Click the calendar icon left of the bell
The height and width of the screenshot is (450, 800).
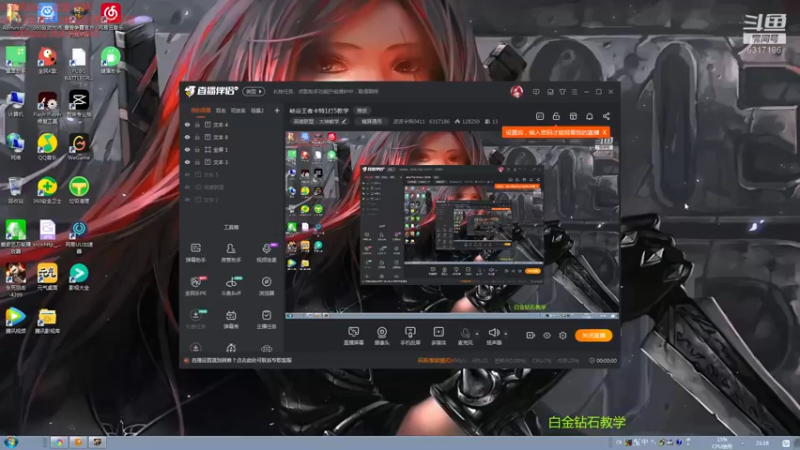pos(573,116)
